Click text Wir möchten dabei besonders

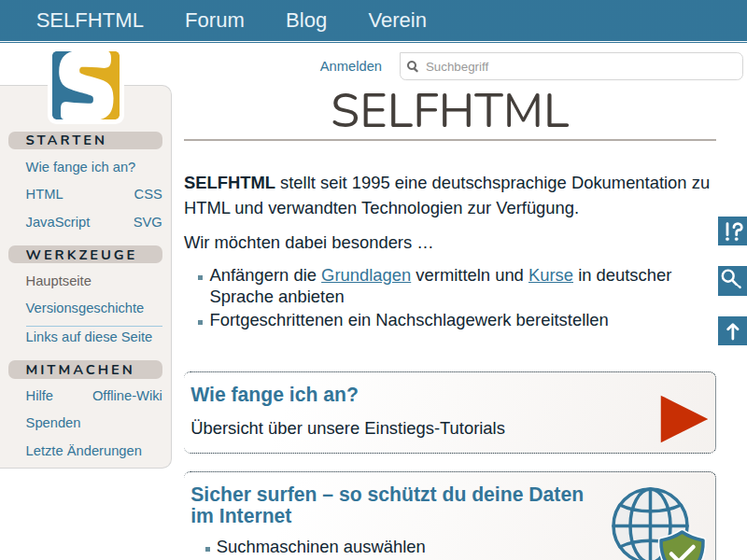coord(308,243)
